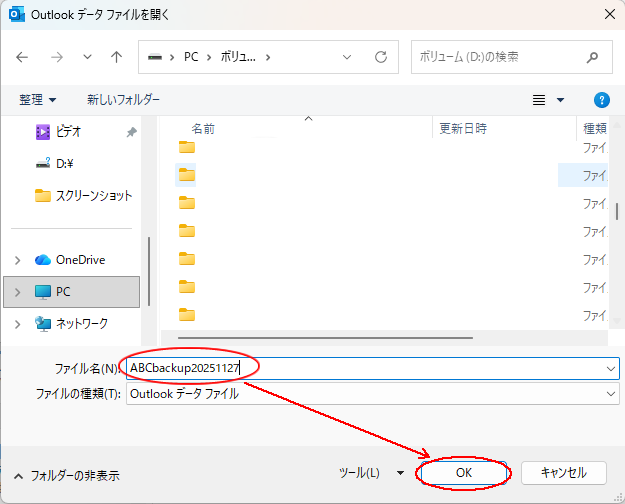Click the キャンセル button

pyautogui.click(x=564, y=473)
